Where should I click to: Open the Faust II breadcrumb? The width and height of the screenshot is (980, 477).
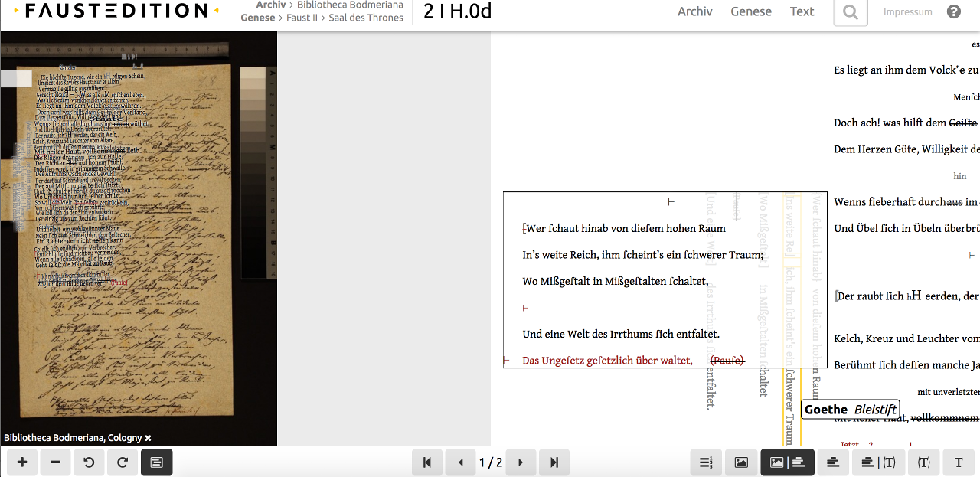point(302,18)
